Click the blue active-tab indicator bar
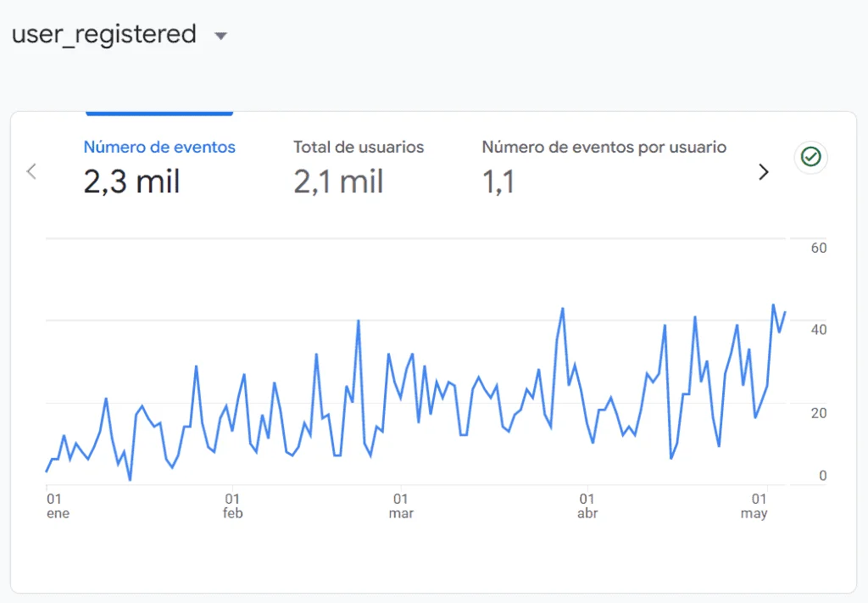Viewport: 868px width, 603px height. pyautogui.click(x=159, y=114)
